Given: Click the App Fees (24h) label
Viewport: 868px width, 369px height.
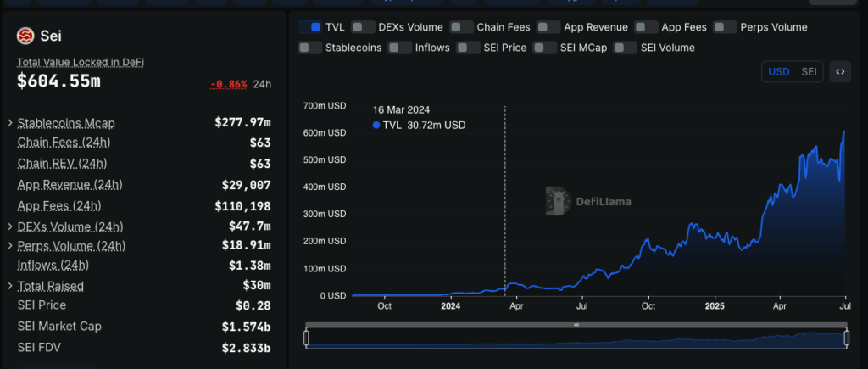Looking at the screenshot, I should [x=59, y=206].
